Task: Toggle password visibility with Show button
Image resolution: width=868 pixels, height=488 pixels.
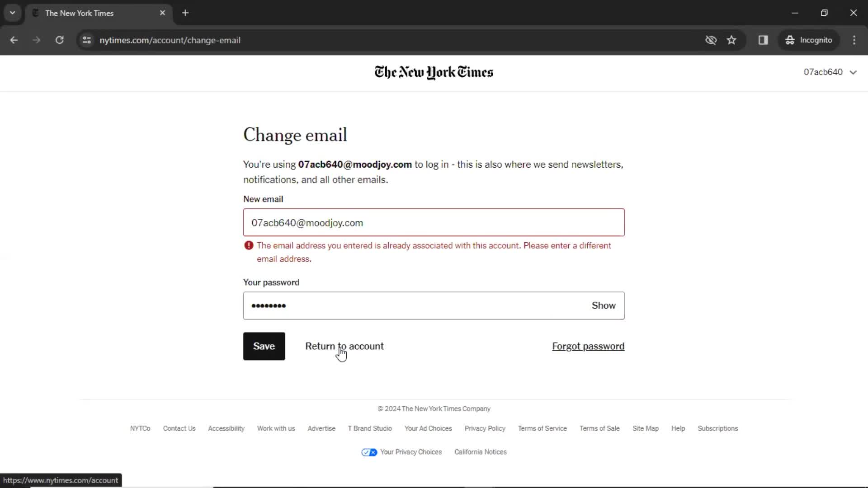Action: 604,305
